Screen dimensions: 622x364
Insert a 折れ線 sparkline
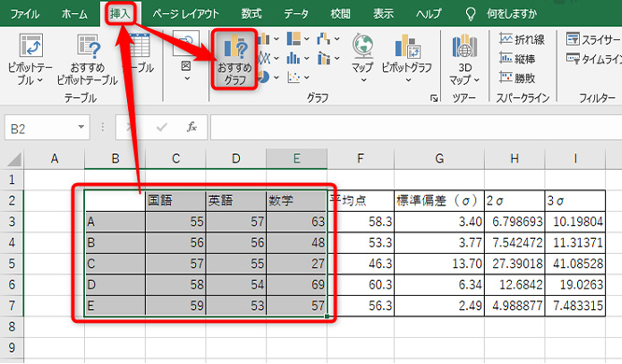522,39
